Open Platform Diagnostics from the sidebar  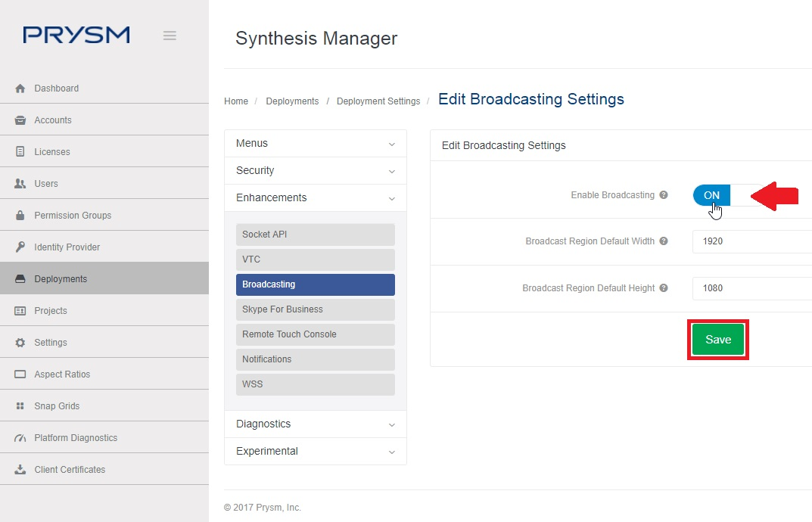pos(104,437)
